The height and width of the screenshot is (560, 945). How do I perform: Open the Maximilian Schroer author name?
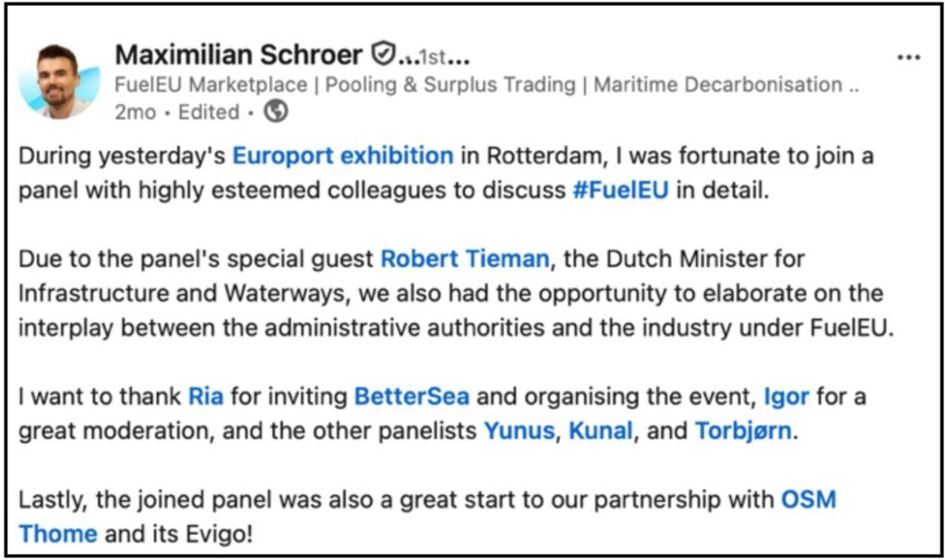click(x=239, y=55)
